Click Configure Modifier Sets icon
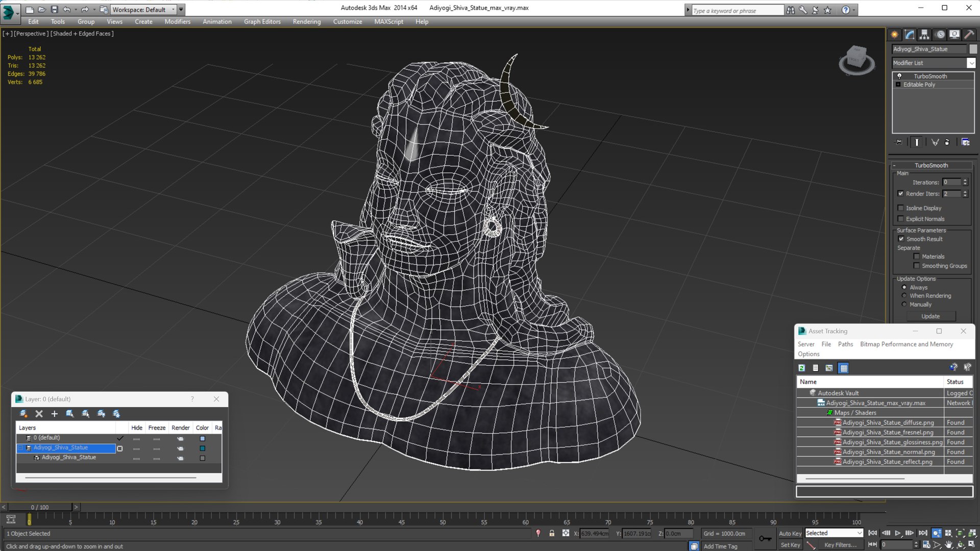The height and width of the screenshot is (551, 980). (x=966, y=142)
